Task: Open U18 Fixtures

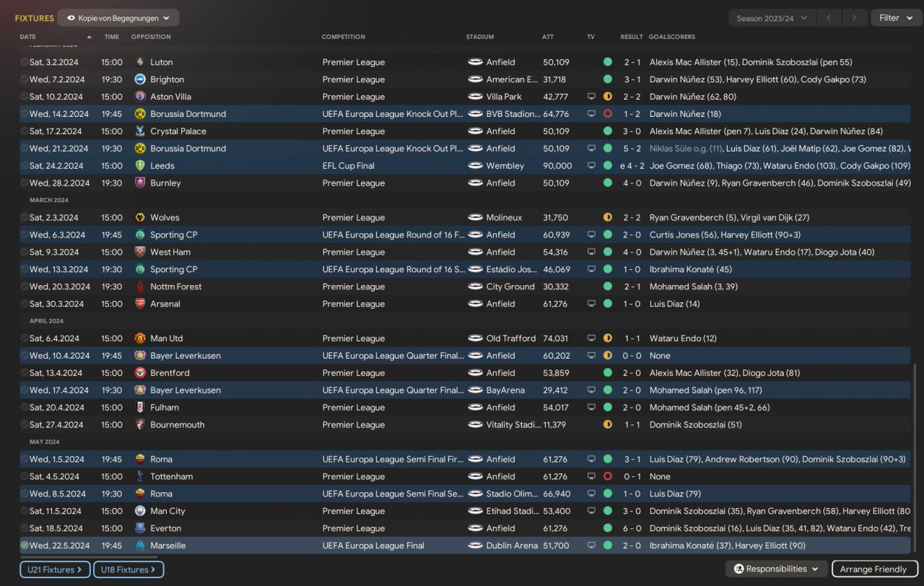Action: [128, 570]
